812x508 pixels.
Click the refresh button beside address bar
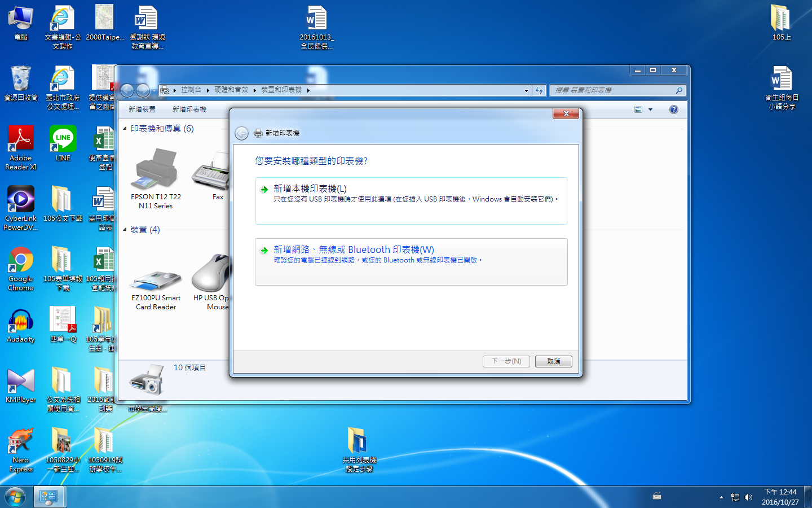(x=539, y=90)
